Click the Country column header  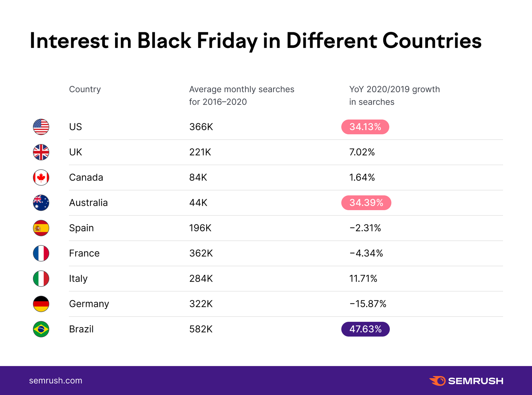pos(85,89)
